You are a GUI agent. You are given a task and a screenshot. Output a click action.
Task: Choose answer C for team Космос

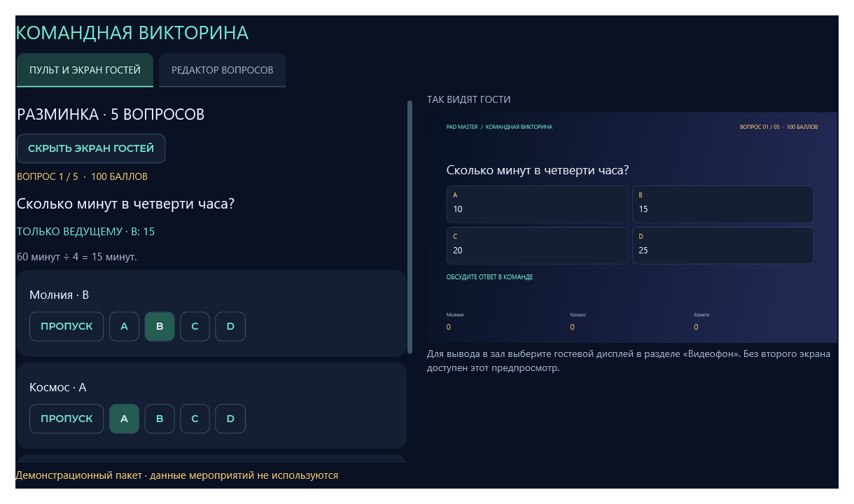(195, 419)
